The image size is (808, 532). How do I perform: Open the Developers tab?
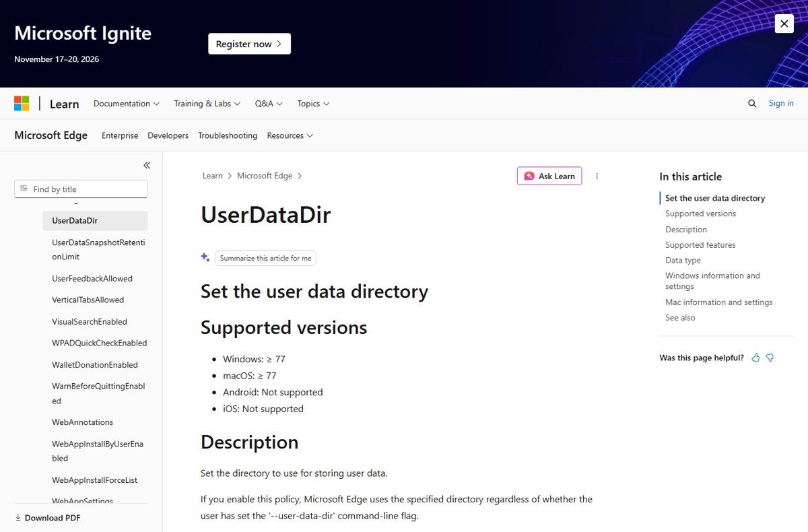(168, 135)
